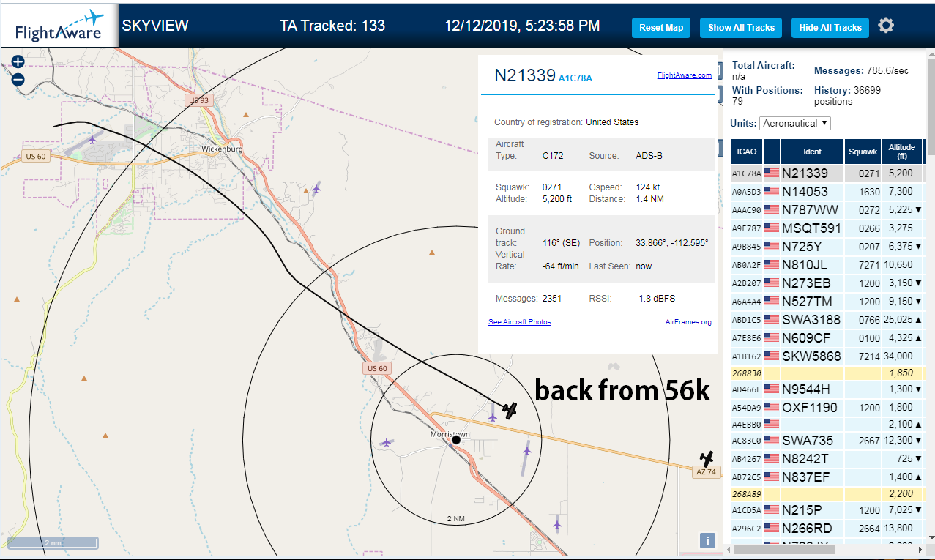
Task: Select N609CF row in aircraft table
Action: [827, 338]
